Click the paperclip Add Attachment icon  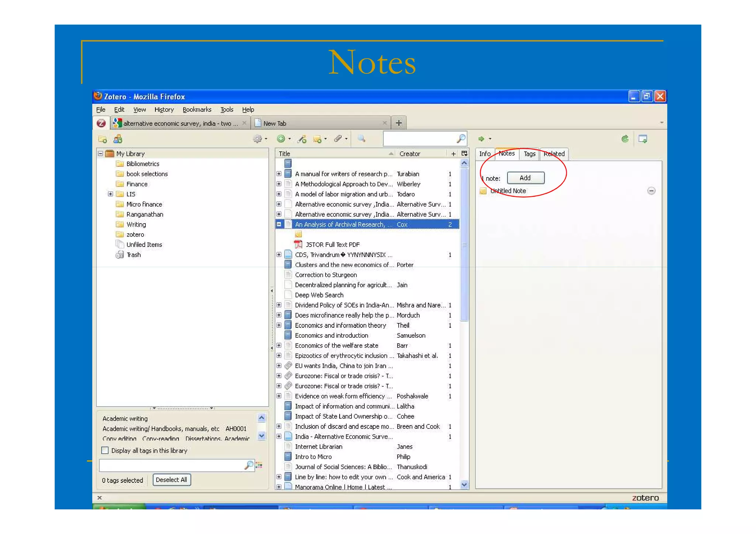pos(338,139)
